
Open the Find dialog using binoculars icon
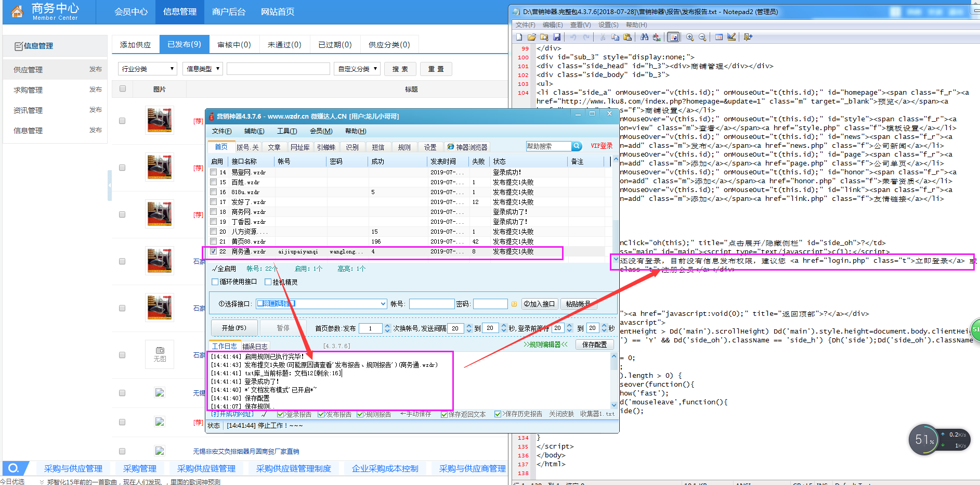click(x=644, y=37)
